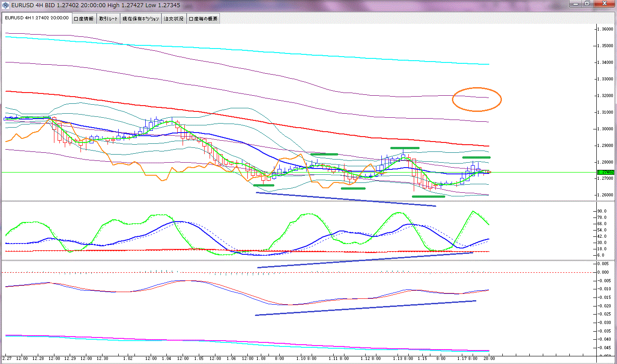This screenshot has width=617, height=364.
Task: Click the 1.13 8:00 time axis label
Action: (x=403, y=359)
